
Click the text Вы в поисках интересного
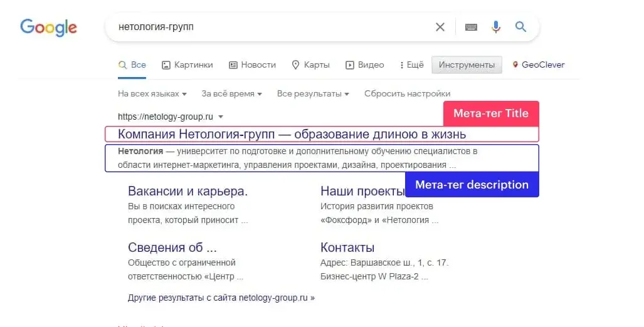[x=181, y=206]
